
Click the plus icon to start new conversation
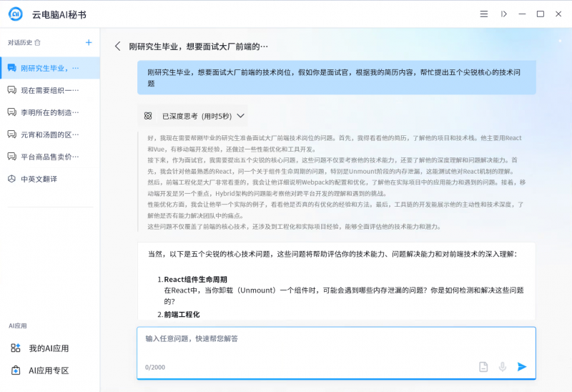point(89,43)
